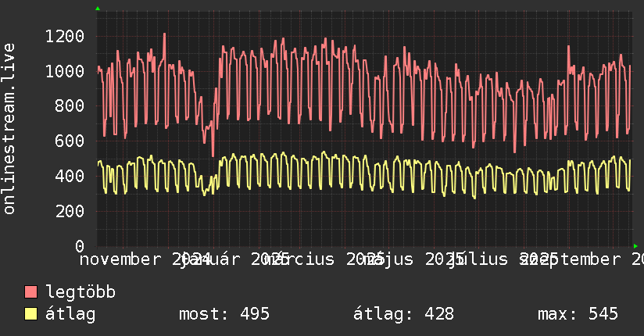
Task: Click the 600 y-axis label
Action: click(70, 141)
